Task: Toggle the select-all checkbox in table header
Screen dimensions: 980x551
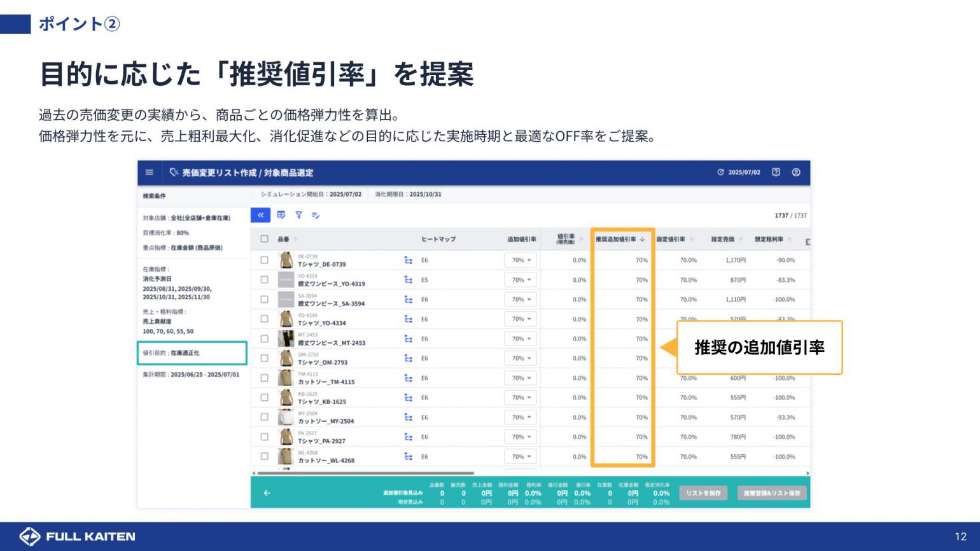Action: coord(264,239)
